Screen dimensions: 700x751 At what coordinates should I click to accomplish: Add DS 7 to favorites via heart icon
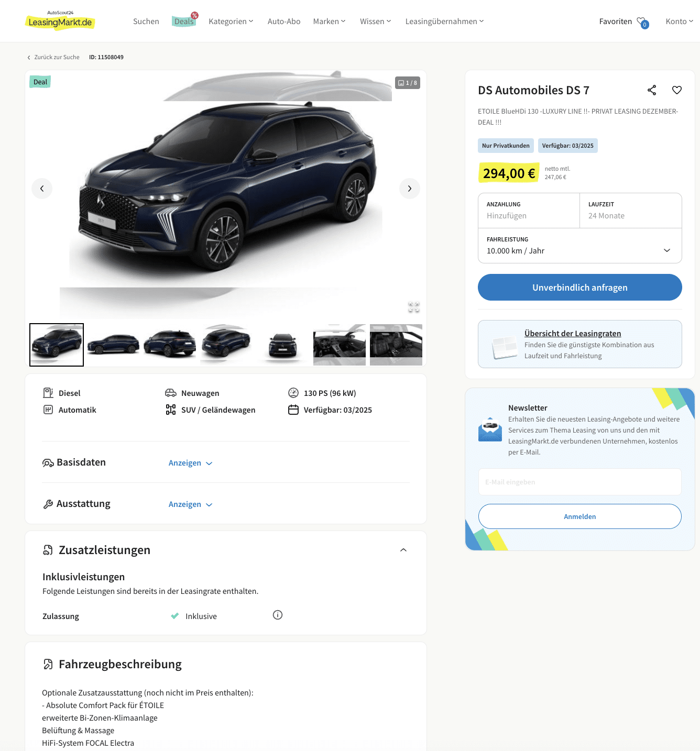click(x=677, y=90)
